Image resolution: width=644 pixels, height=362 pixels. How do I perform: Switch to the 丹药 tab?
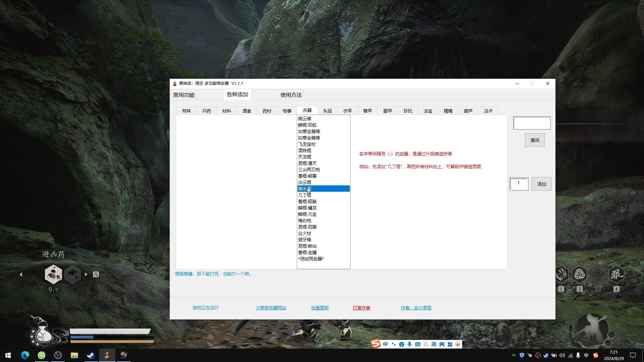(207, 111)
